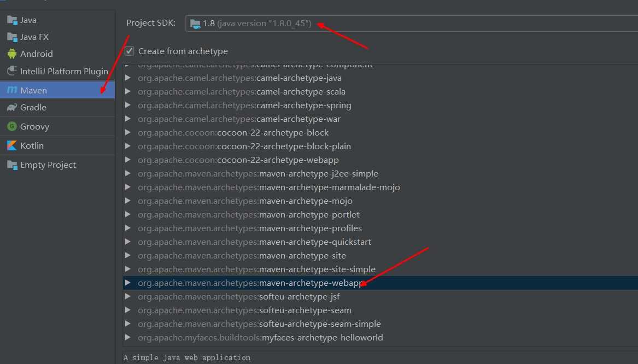Screen dimensions: 638x364
Task: Expand maven-archetype-webapp node
Action: [128, 283]
